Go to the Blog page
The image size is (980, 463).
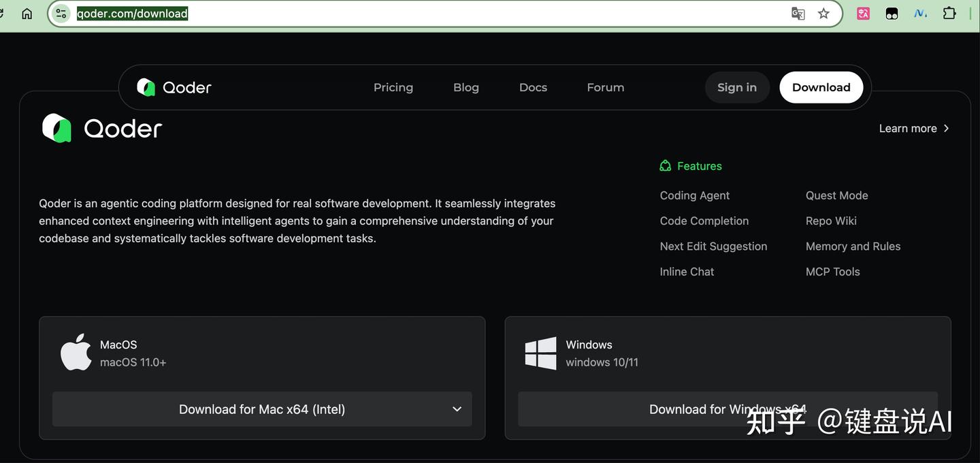466,87
